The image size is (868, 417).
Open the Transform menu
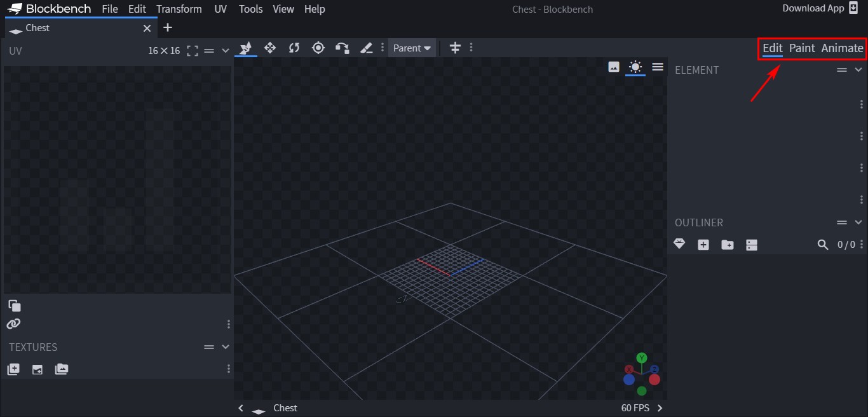pyautogui.click(x=179, y=9)
